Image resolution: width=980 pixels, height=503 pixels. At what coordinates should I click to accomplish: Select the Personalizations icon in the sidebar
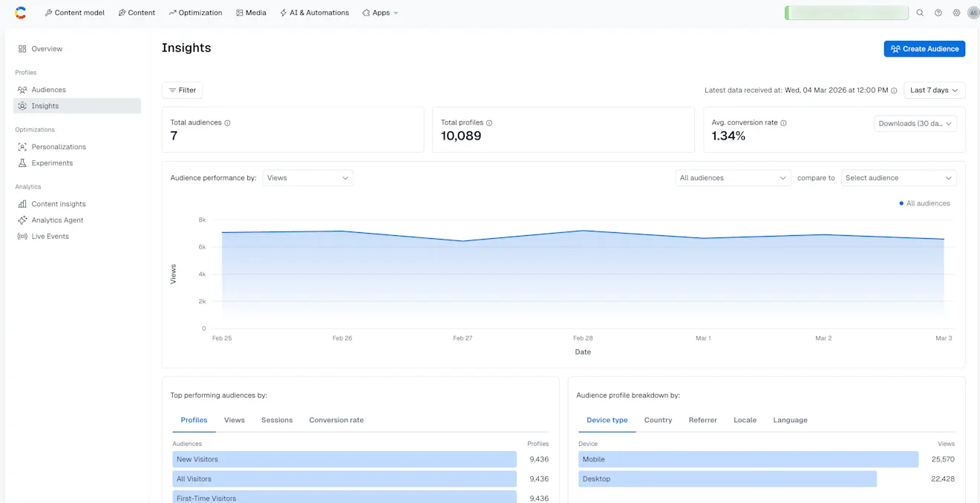point(23,146)
